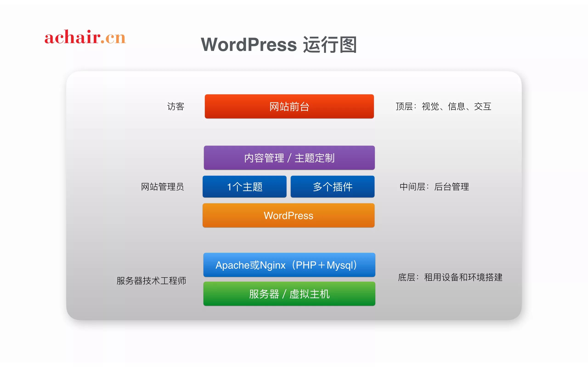588x367 pixels.
Task: Click the 访客 label
Action: (176, 106)
